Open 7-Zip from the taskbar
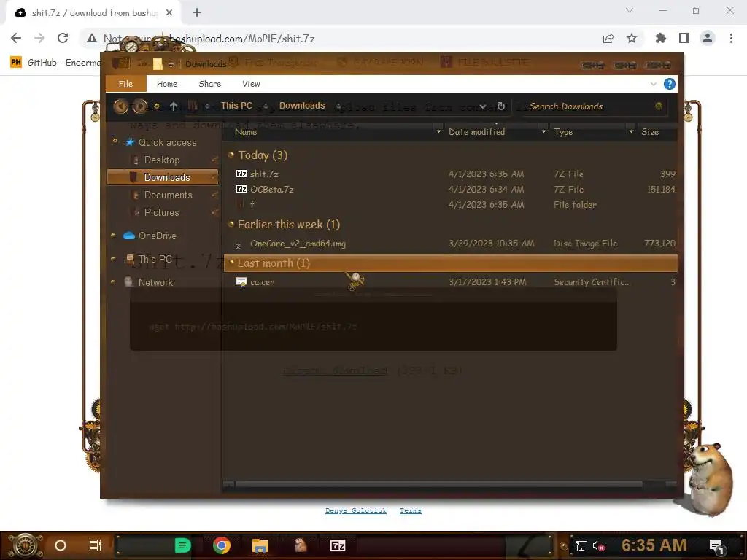This screenshot has height=560, width=747. pos(337,545)
